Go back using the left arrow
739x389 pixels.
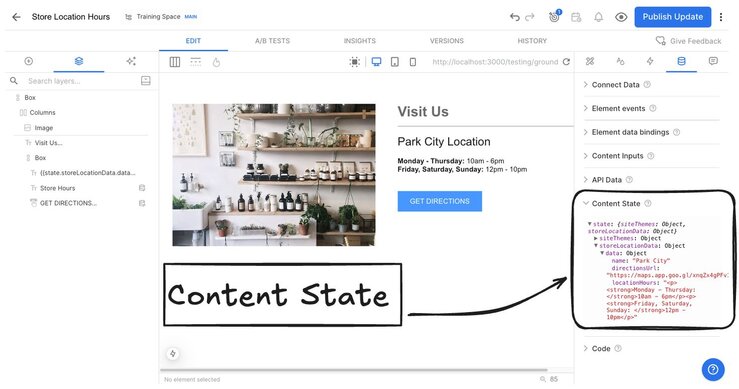[16, 17]
